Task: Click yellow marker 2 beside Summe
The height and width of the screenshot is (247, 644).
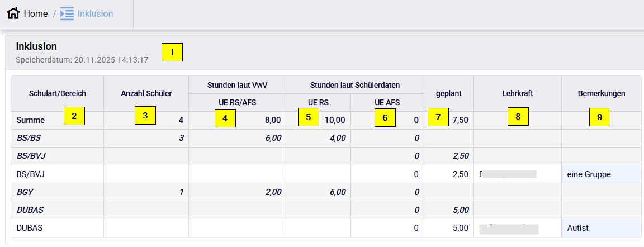Action: click(x=74, y=116)
